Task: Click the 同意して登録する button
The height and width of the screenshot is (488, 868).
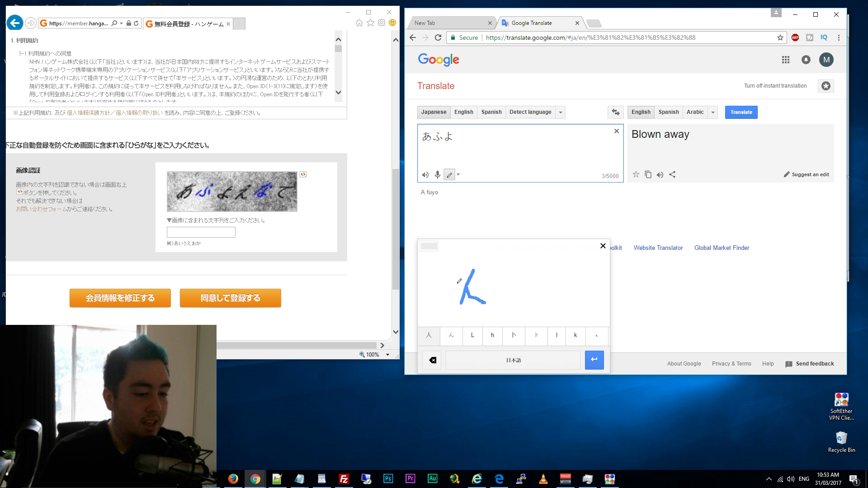Action: 231,298
